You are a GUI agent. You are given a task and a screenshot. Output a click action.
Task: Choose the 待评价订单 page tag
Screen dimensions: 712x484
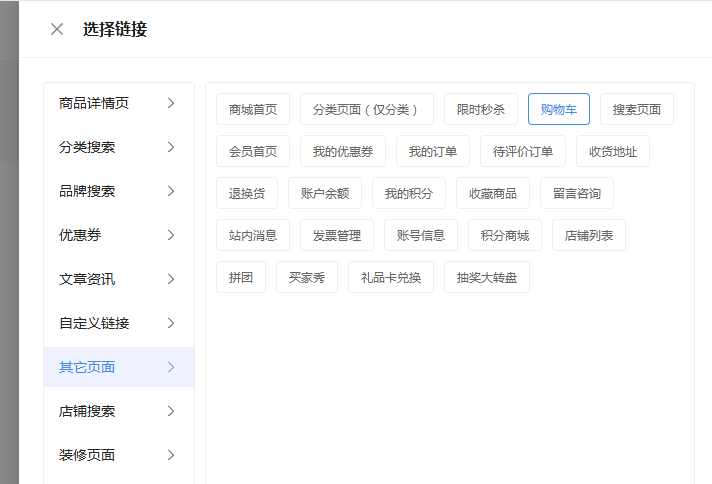tap(523, 151)
